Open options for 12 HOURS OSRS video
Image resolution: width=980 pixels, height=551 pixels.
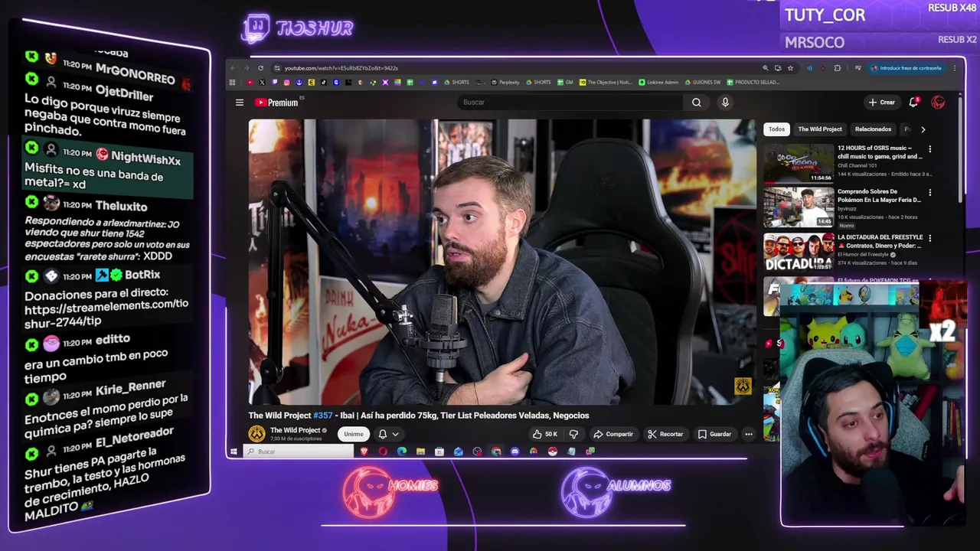tap(929, 149)
